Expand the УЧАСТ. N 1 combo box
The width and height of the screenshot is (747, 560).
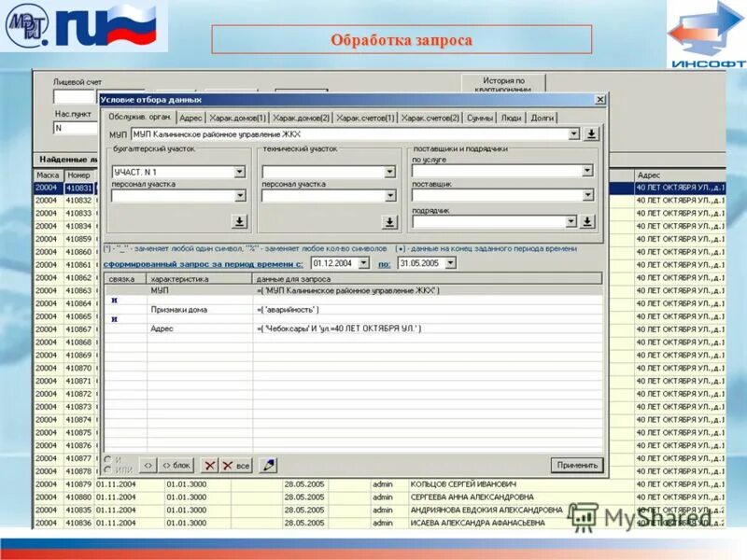click(x=238, y=170)
